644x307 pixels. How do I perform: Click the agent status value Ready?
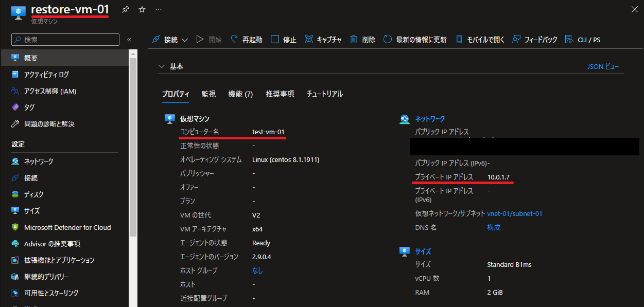(x=261, y=243)
